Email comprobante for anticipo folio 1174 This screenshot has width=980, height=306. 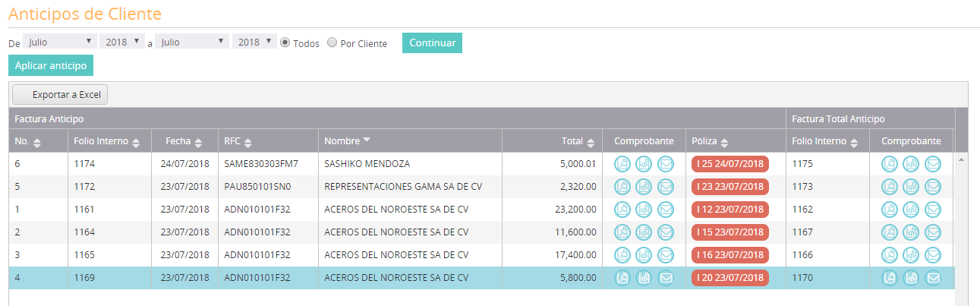point(666,163)
